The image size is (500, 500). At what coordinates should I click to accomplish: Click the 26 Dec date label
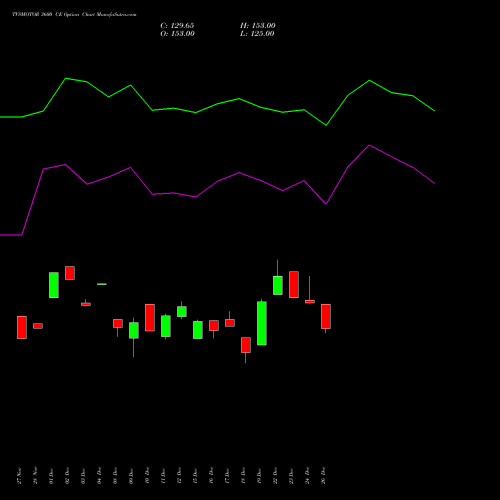point(323,476)
